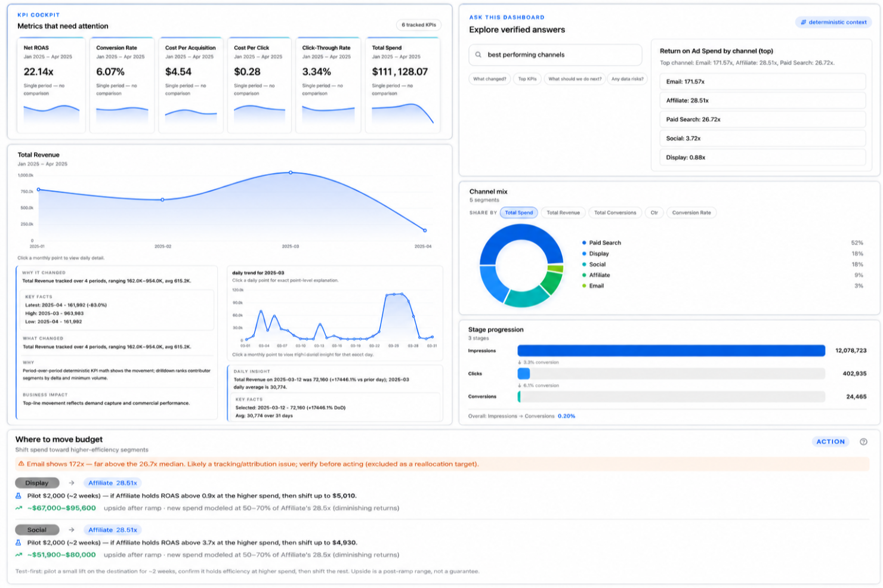Click the Email legend color dot
883x588 pixels.
click(584, 286)
